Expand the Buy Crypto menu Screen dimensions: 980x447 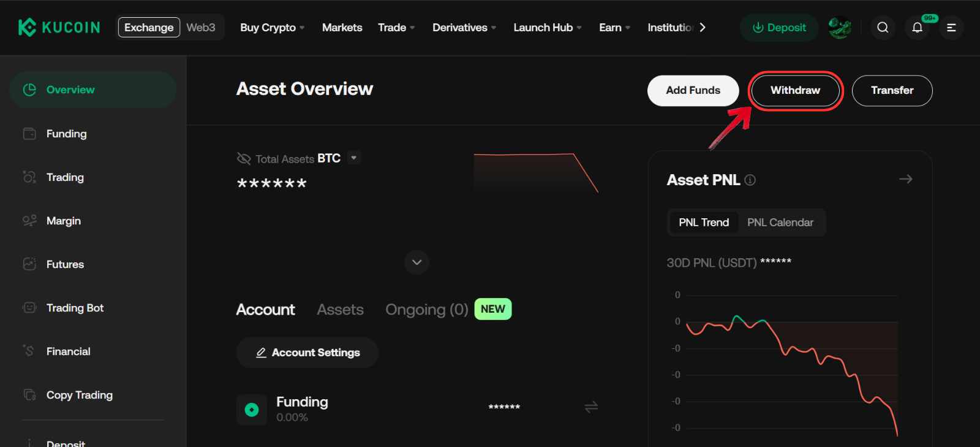tap(272, 28)
